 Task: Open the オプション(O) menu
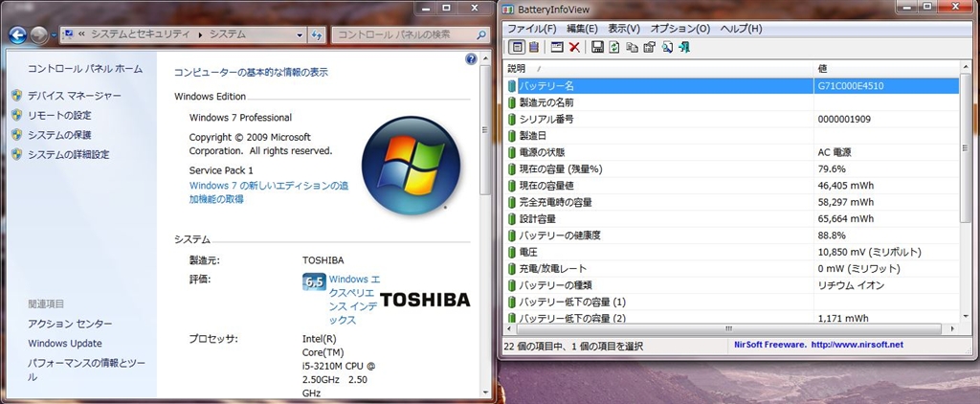(680, 29)
